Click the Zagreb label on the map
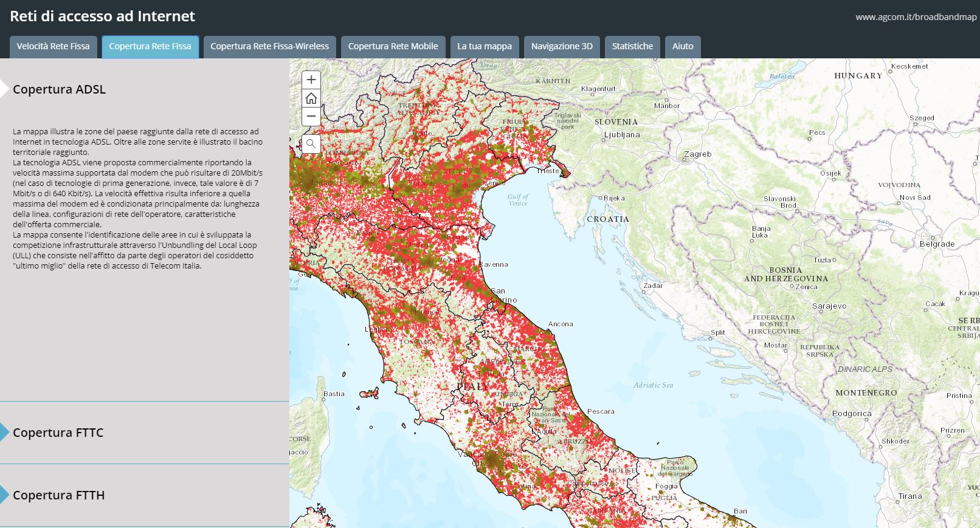 697,154
